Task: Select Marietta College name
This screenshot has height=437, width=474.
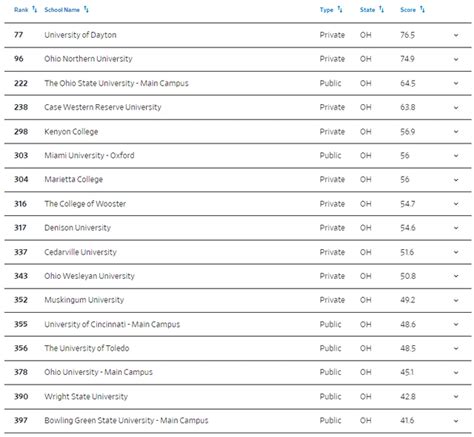Action: [74, 179]
